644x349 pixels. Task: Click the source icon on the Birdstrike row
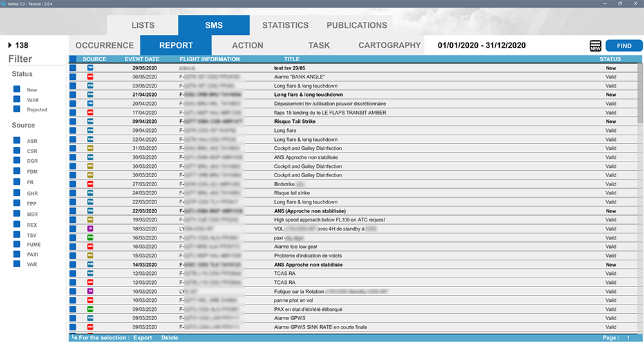(90, 184)
